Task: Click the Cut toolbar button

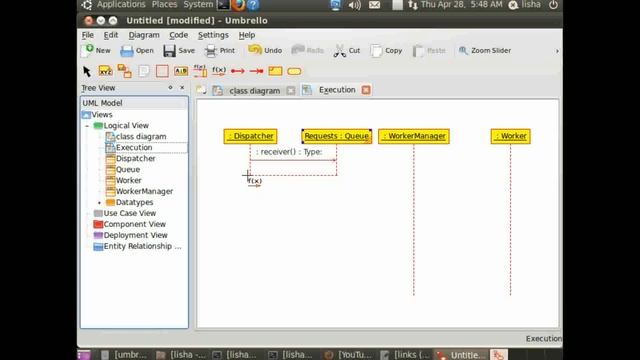Action: pos(347,51)
